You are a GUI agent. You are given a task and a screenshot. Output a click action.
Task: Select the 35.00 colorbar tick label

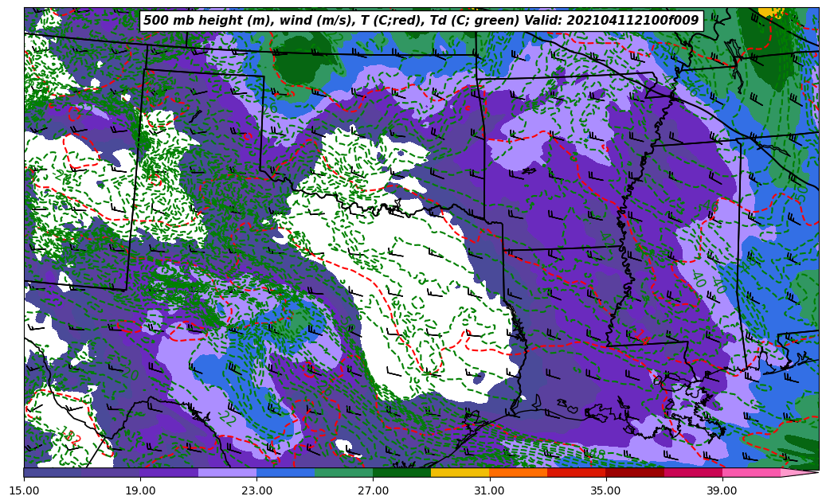coord(605,491)
